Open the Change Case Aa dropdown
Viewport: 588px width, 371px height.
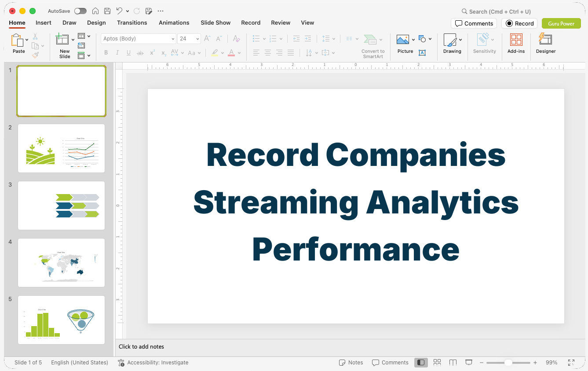[x=194, y=53]
